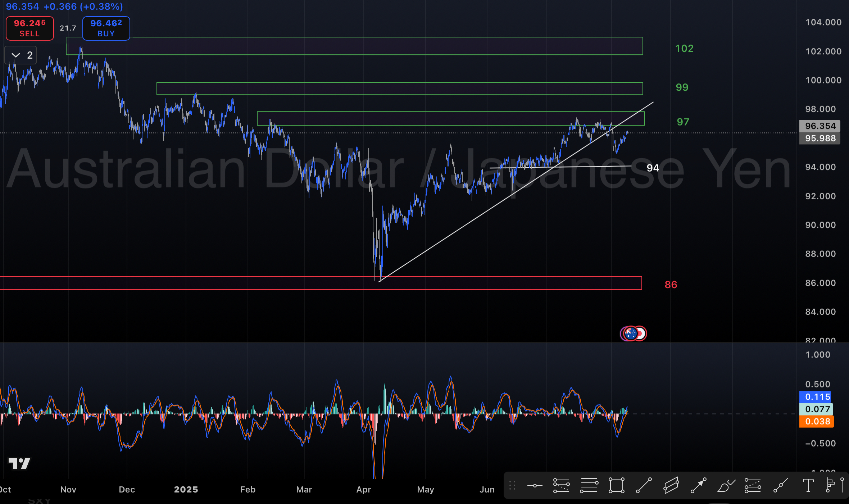Click the −0.500 indicator axis label

(821, 444)
